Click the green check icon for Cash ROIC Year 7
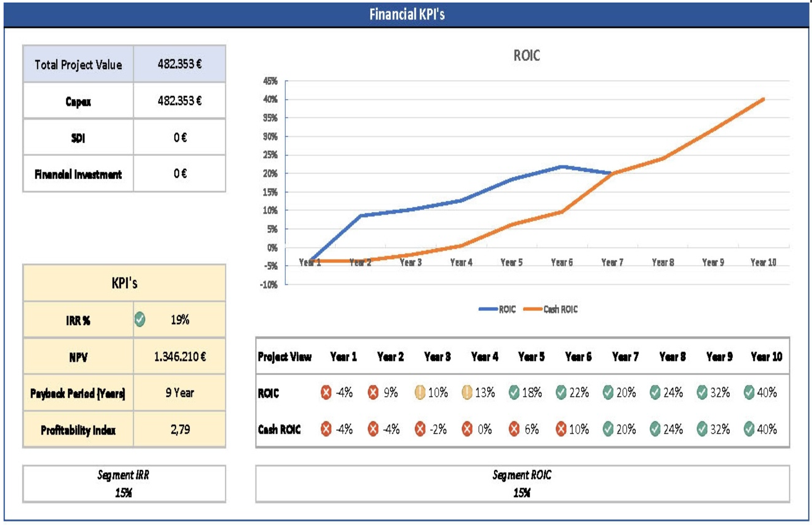The width and height of the screenshot is (812, 525). 608,429
